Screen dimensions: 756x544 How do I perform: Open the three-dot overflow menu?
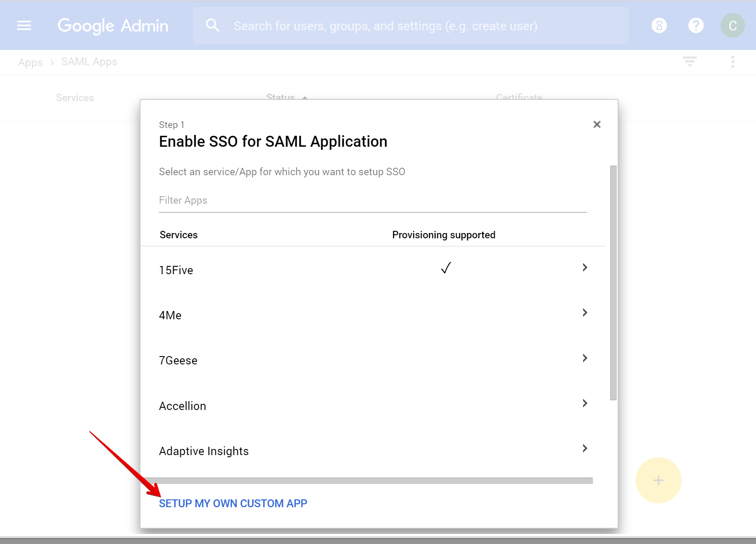pos(732,61)
